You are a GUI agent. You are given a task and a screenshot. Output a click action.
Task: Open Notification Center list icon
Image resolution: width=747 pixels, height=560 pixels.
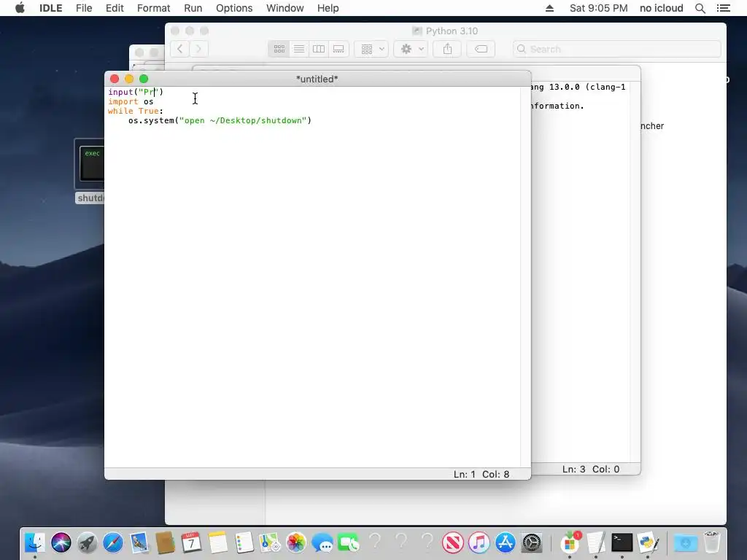pos(723,8)
